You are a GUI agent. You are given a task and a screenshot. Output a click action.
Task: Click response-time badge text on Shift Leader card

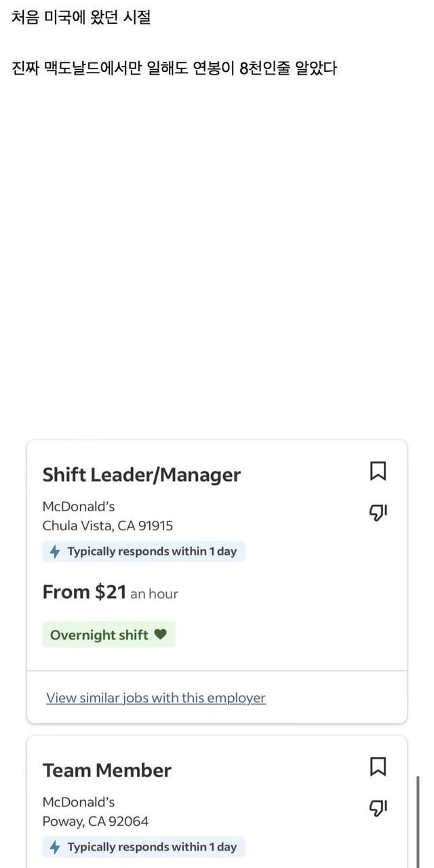point(152,551)
